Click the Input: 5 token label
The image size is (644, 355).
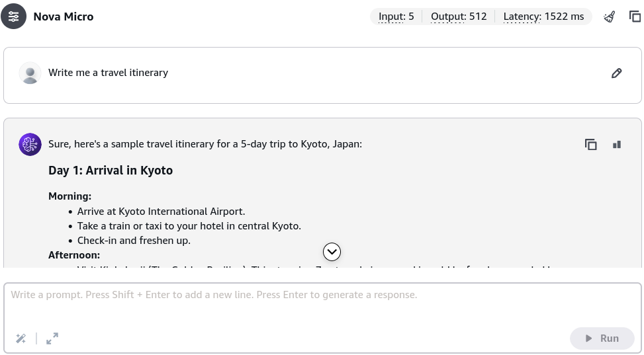pyautogui.click(x=396, y=17)
